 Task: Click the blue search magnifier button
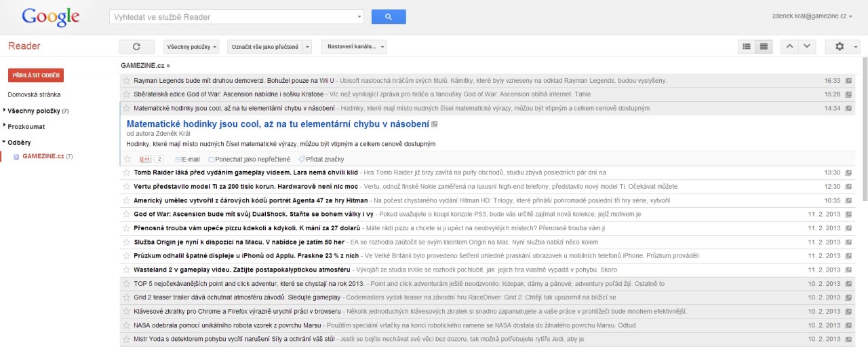coord(389,16)
